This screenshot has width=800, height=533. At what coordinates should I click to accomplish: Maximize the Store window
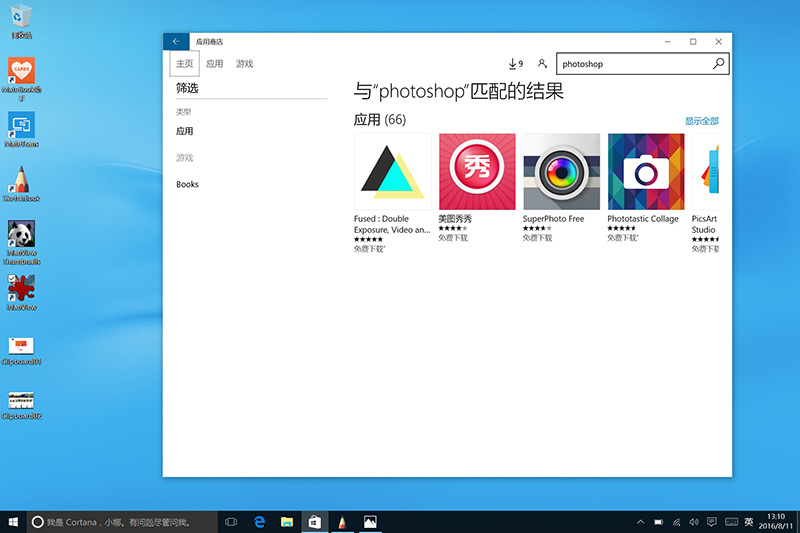[x=693, y=42]
